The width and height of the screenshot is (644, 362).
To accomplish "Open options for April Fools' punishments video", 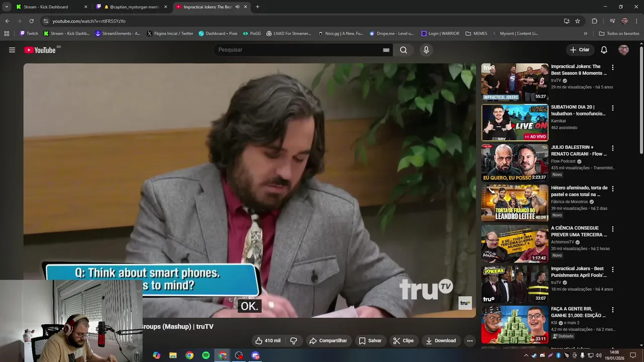I will click(x=612, y=269).
